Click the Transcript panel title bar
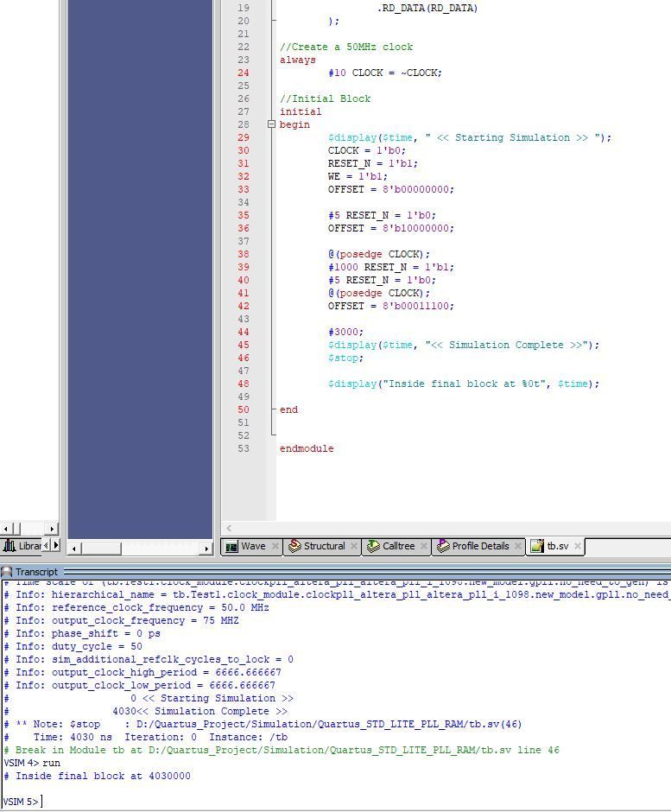The image size is (671, 812). click(x=335, y=572)
